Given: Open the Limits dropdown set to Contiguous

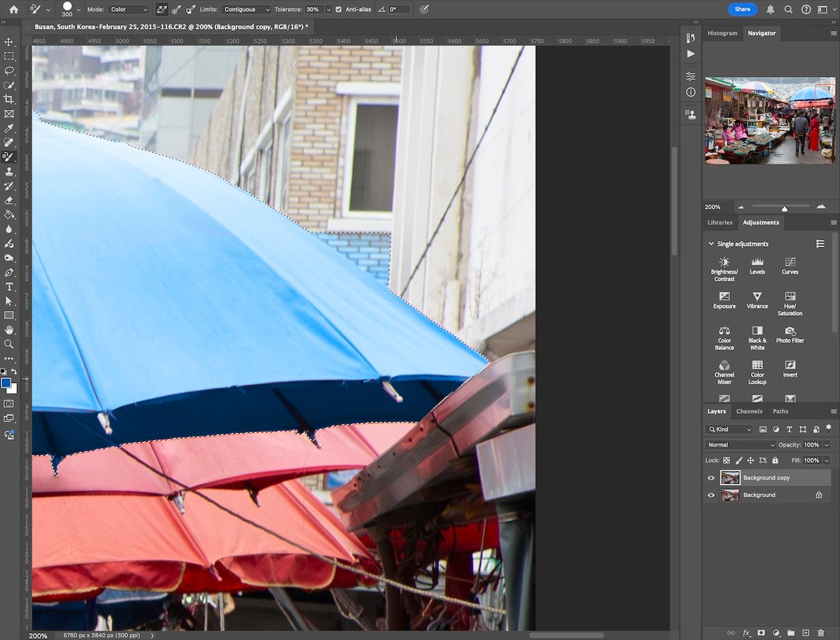Looking at the screenshot, I should 246,9.
